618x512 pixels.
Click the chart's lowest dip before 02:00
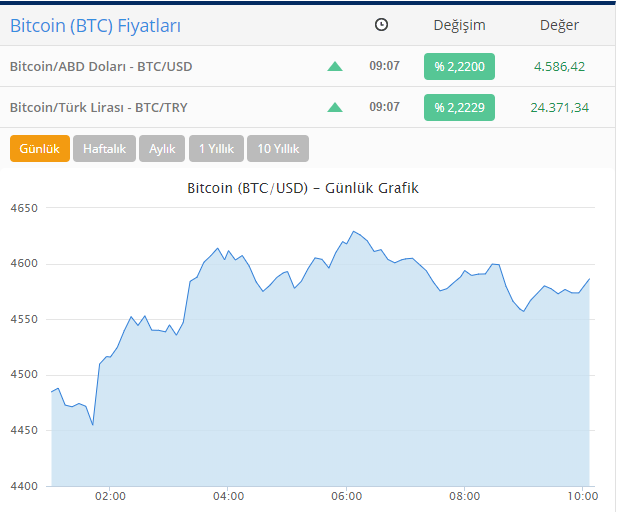coord(93,425)
